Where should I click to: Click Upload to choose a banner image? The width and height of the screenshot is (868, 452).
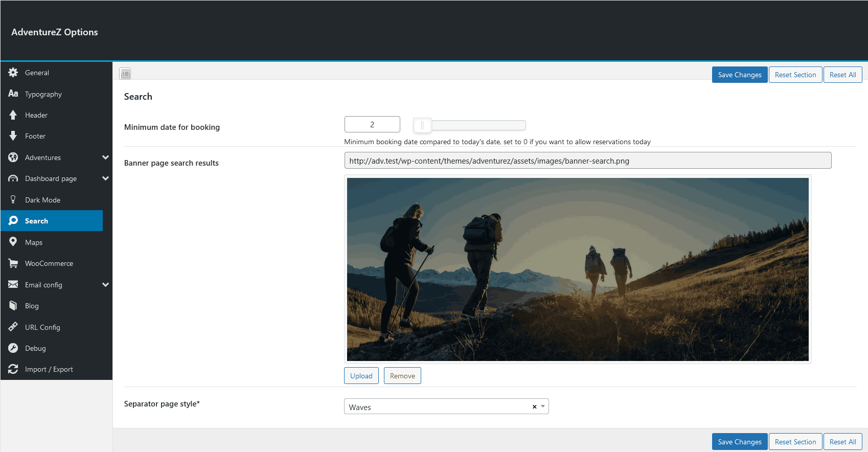point(361,376)
